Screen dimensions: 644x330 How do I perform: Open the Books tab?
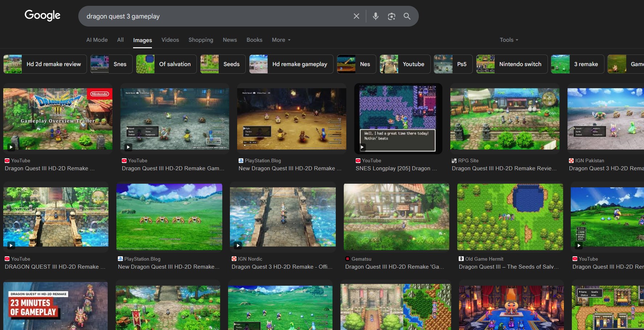pos(254,40)
